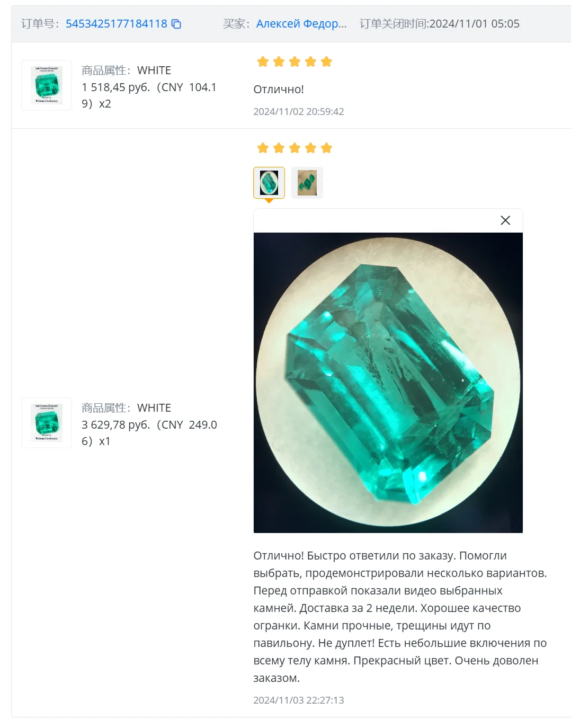Viewport: 571px width, 728px height.
Task: Click the fifth star of the Отлично! review
Action: coord(326,61)
